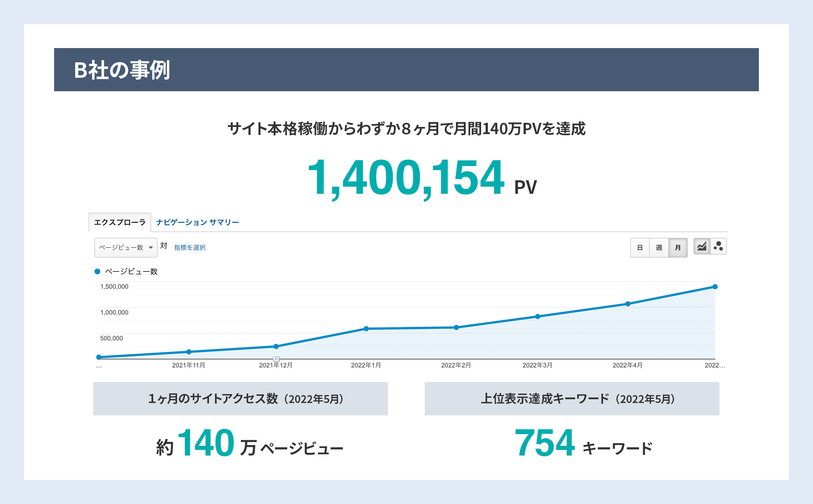The height and width of the screenshot is (504, 813).
Task: Click the 1,500,000 axis label
Action: [114, 287]
